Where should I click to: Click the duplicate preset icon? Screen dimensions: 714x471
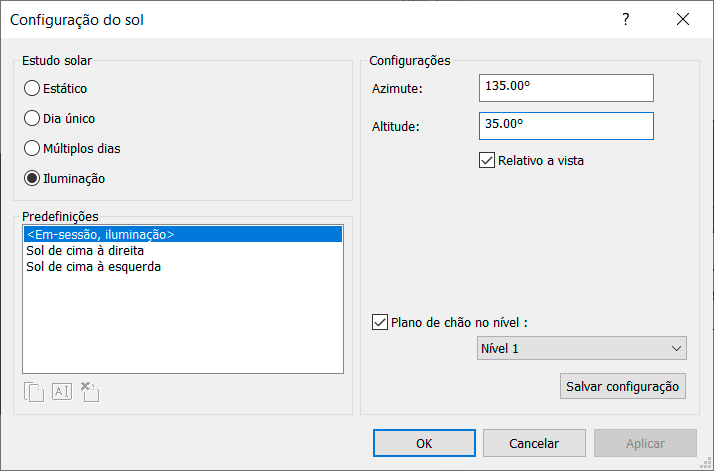tap(34, 392)
